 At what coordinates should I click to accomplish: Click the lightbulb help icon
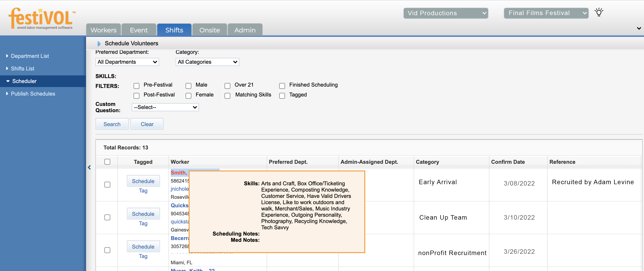(599, 12)
